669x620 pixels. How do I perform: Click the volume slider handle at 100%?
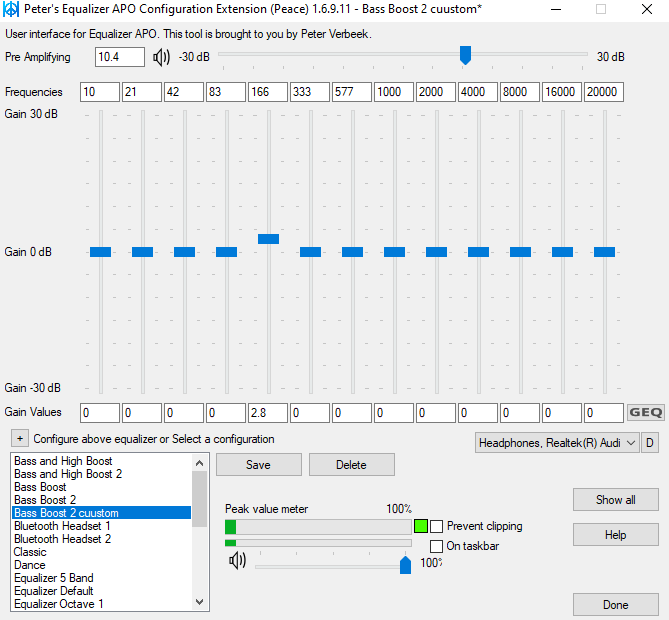[x=405, y=565]
